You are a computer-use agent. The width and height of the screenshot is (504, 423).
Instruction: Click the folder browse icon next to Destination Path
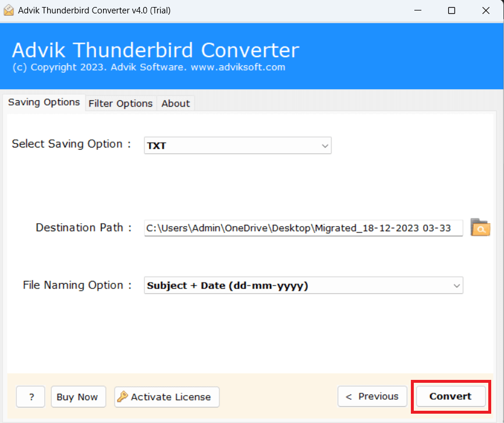click(480, 227)
